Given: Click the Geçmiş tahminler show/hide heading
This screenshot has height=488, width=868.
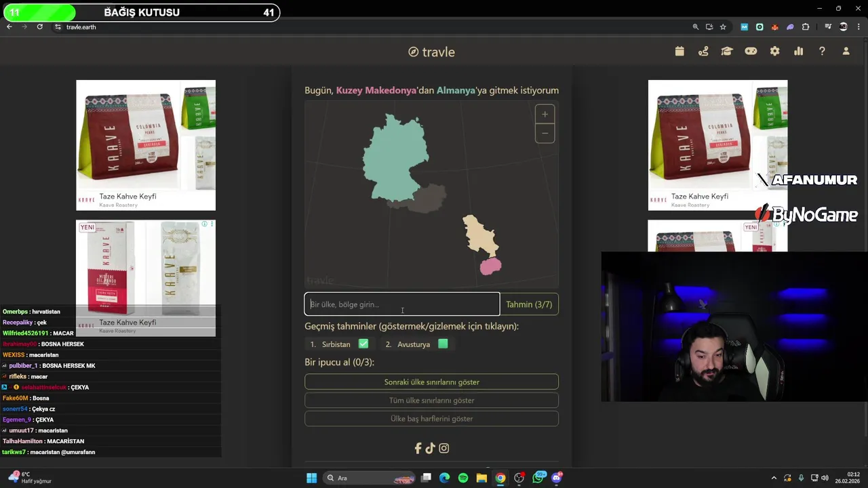Looking at the screenshot, I should 412,326.
